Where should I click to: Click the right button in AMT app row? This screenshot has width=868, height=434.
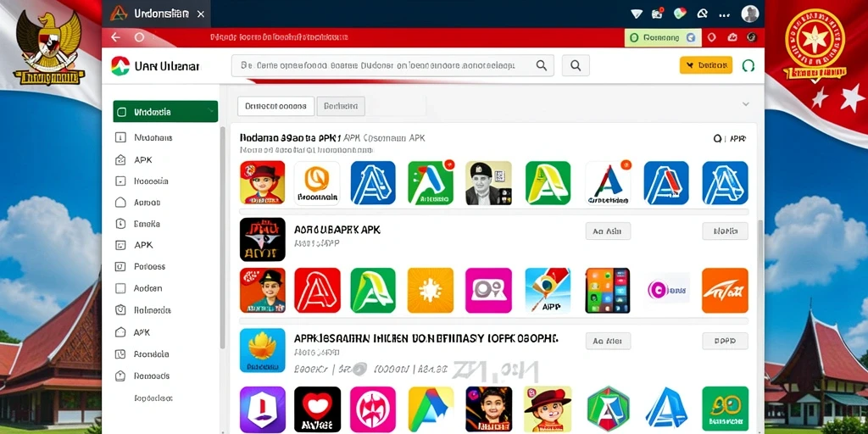pyautogui.click(x=726, y=231)
